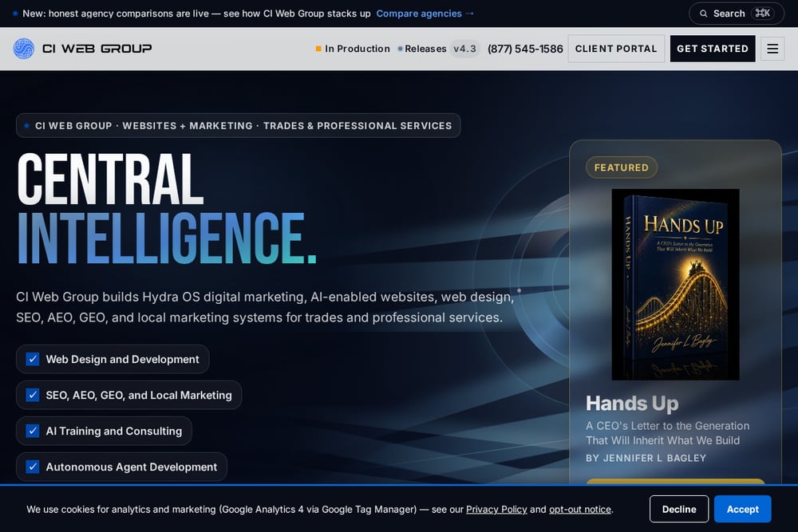Toggle Web Design and Development checkbox
This screenshot has height=532, width=798.
tap(33, 359)
